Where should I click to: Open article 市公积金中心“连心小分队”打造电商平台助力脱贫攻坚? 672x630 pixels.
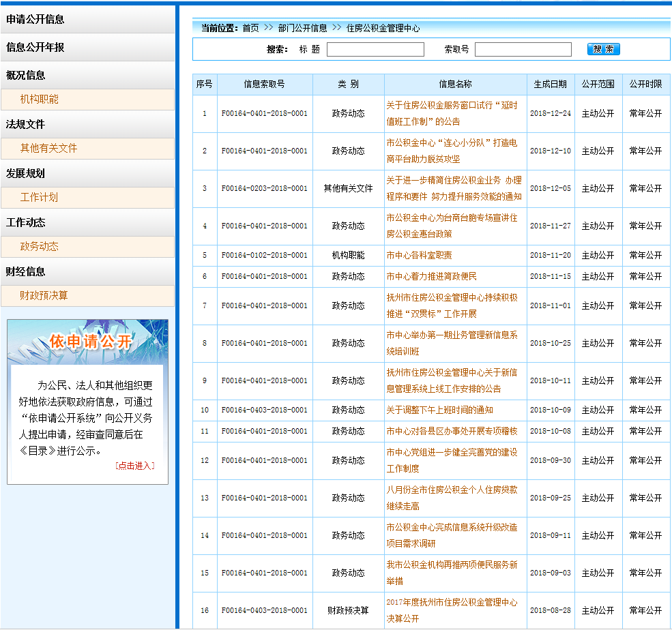pos(452,151)
